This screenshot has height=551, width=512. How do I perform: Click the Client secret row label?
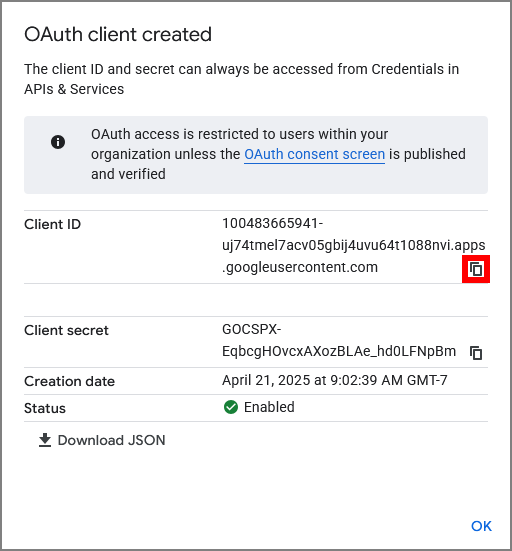[x=66, y=330]
